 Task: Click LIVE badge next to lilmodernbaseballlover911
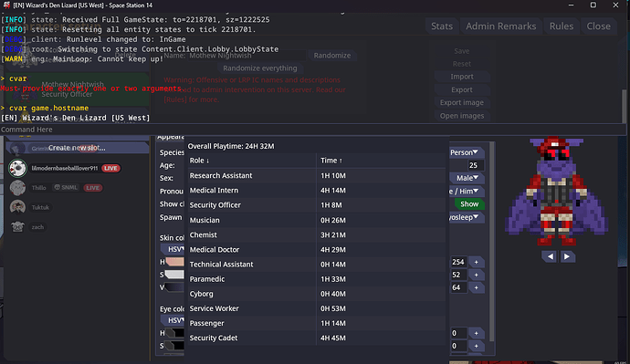pos(110,168)
